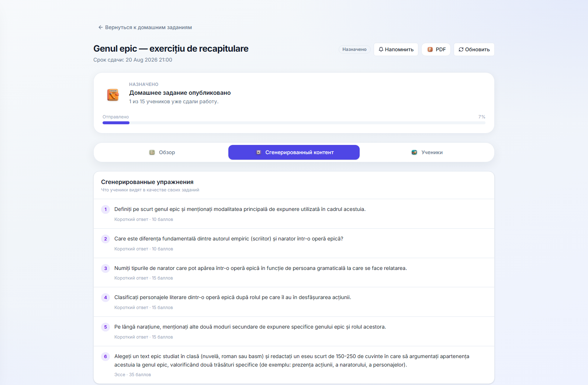Click Короткий ответ · 10 баллов under exercise 2

144,249
